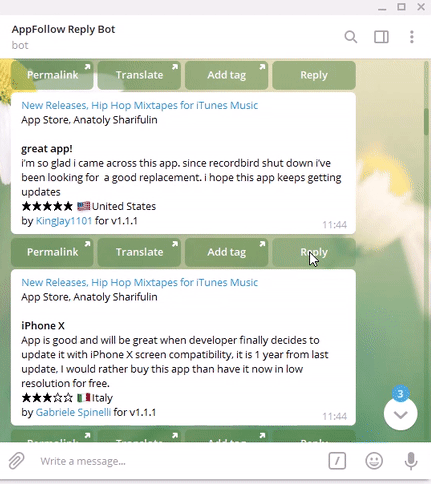431x484 pixels.
Task: Click the topmost Translate button
Action: 139,75
